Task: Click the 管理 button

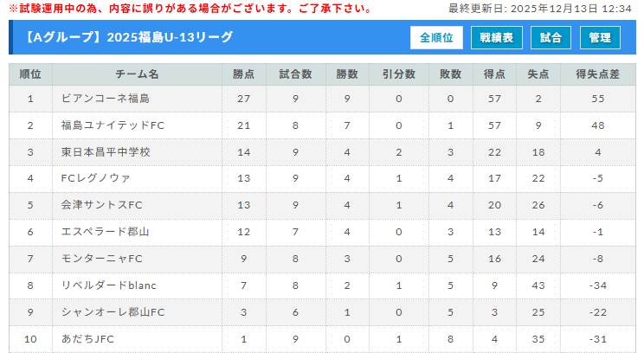Action: coord(600,38)
